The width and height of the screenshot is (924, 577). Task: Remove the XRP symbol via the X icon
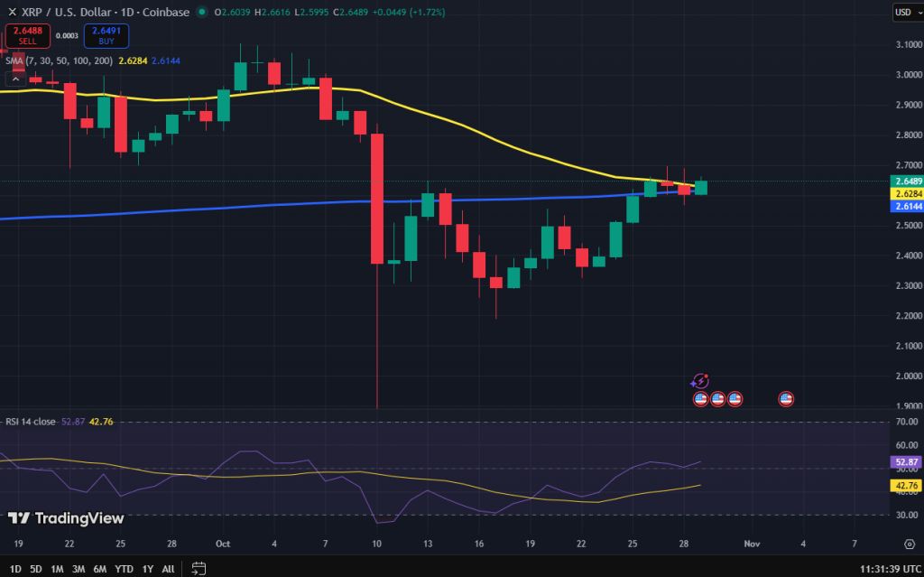click(13, 12)
